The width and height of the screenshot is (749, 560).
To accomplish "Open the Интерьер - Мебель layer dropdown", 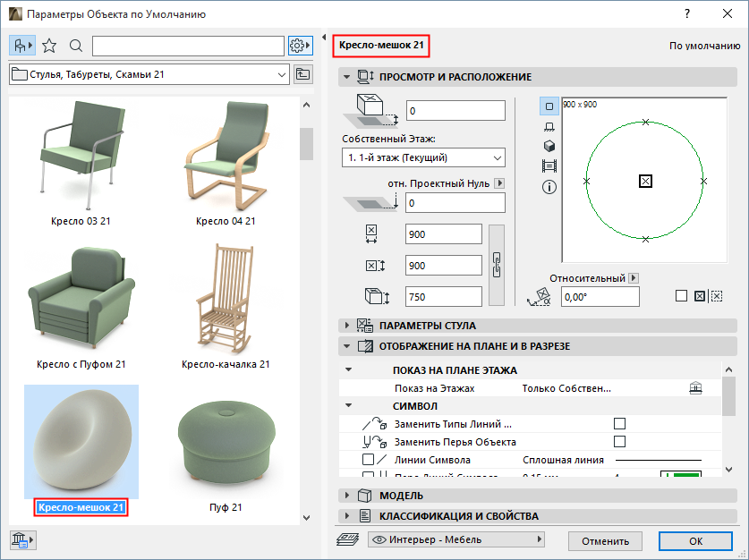I will point(456,540).
